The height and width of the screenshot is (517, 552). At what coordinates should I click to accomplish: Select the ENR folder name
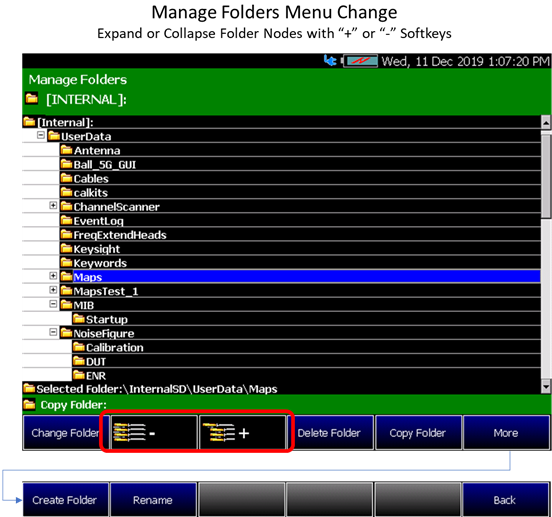click(x=96, y=376)
